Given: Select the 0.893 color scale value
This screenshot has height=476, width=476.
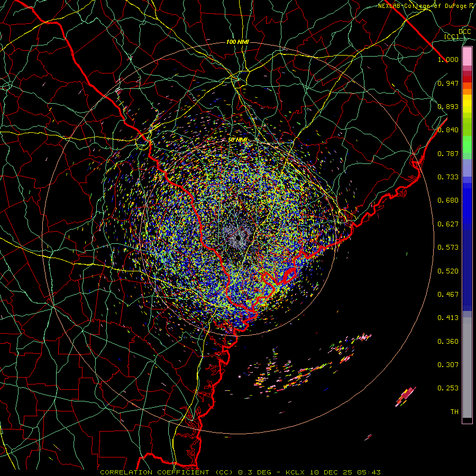Looking at the screenshot, I should click(448, 106).
